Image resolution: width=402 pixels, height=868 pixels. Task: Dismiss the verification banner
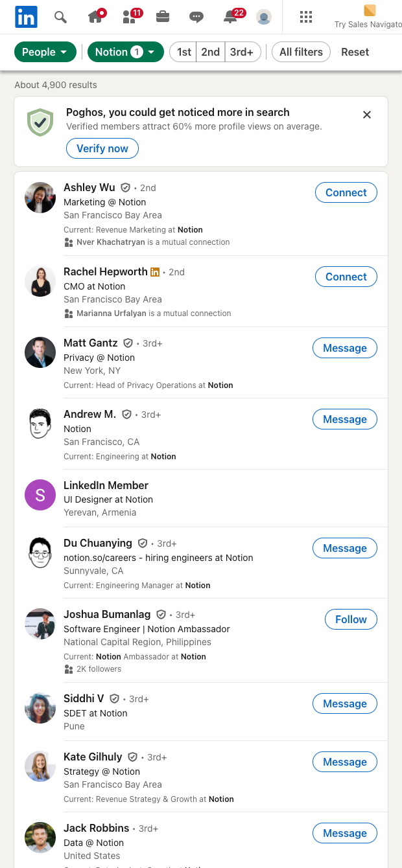pos(367,115)
